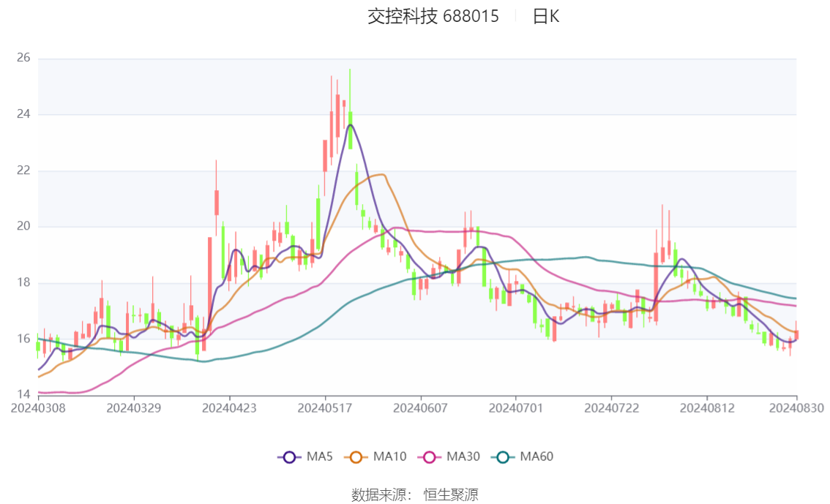The height and width of the screenshot is (504, 830).
Task: Click x-axis date label 20240517
Action: (325, 408)
